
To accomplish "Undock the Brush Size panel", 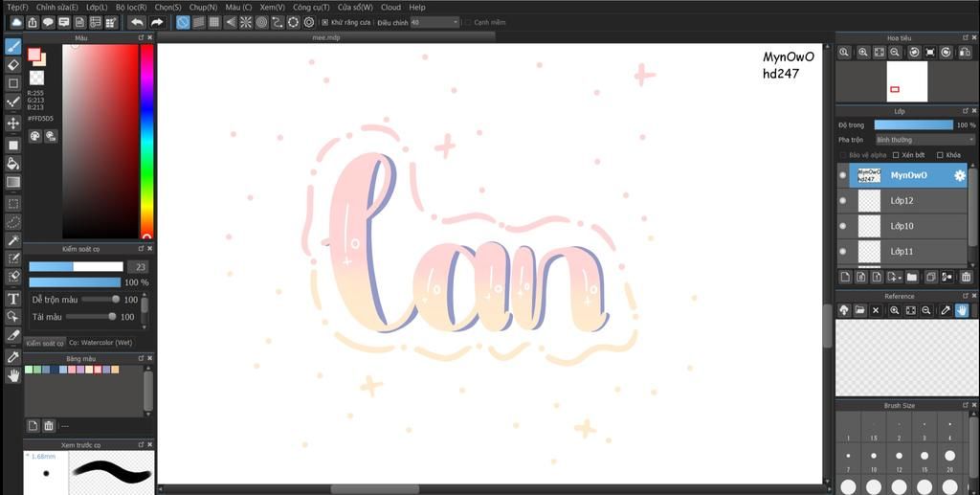I will (x=966, y=405).
